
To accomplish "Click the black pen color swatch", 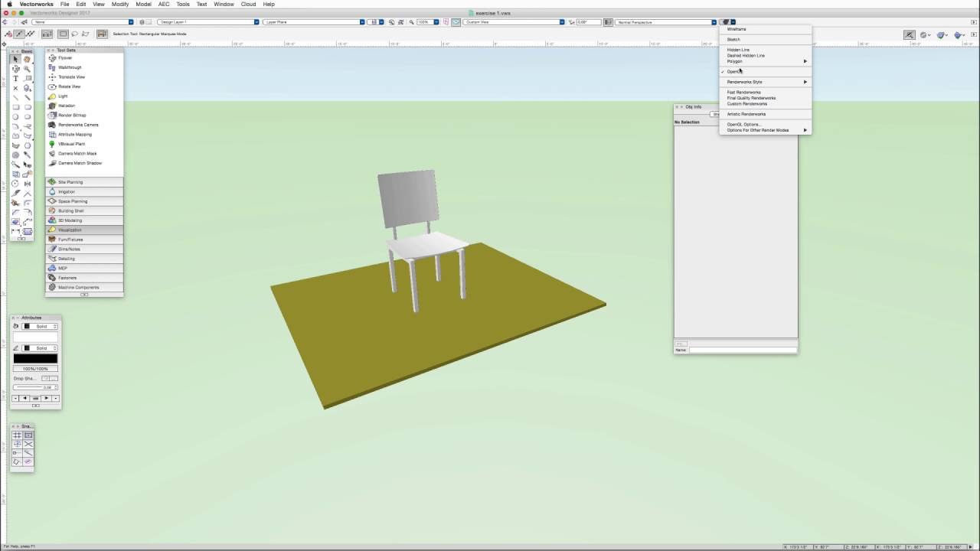I will pyautogui.click(x=35, y=358).
